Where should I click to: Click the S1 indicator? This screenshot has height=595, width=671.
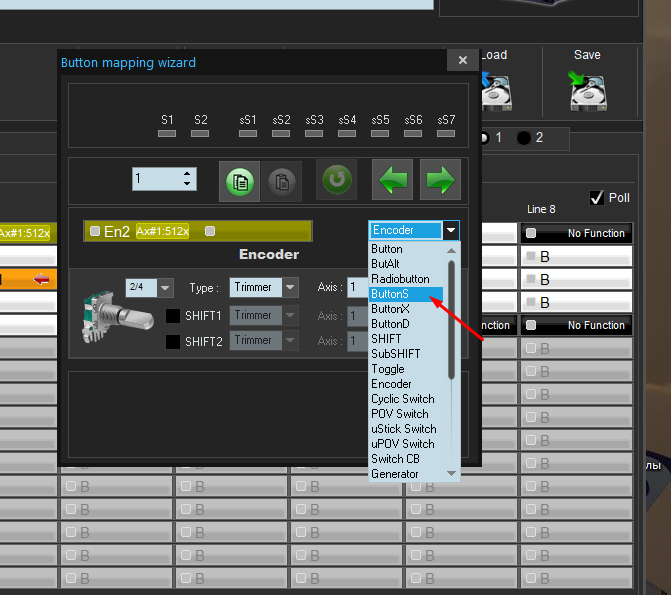(167, 134)
